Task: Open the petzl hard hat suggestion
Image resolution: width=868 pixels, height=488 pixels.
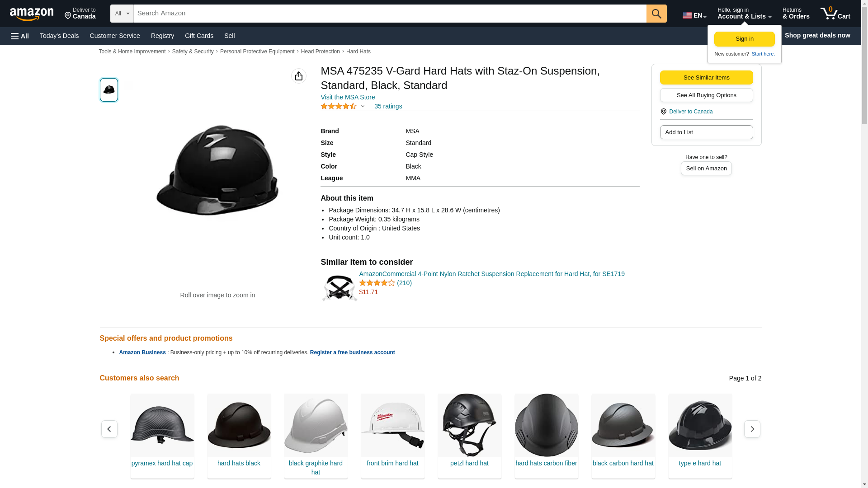Action: click(469, 463)
